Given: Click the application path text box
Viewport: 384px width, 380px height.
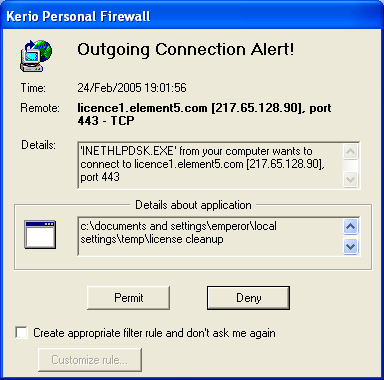Looking at the screenshot, I should tap(219, 236).
